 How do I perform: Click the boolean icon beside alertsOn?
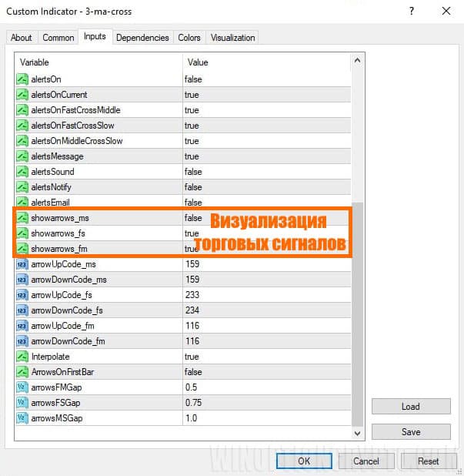point(22,79)
